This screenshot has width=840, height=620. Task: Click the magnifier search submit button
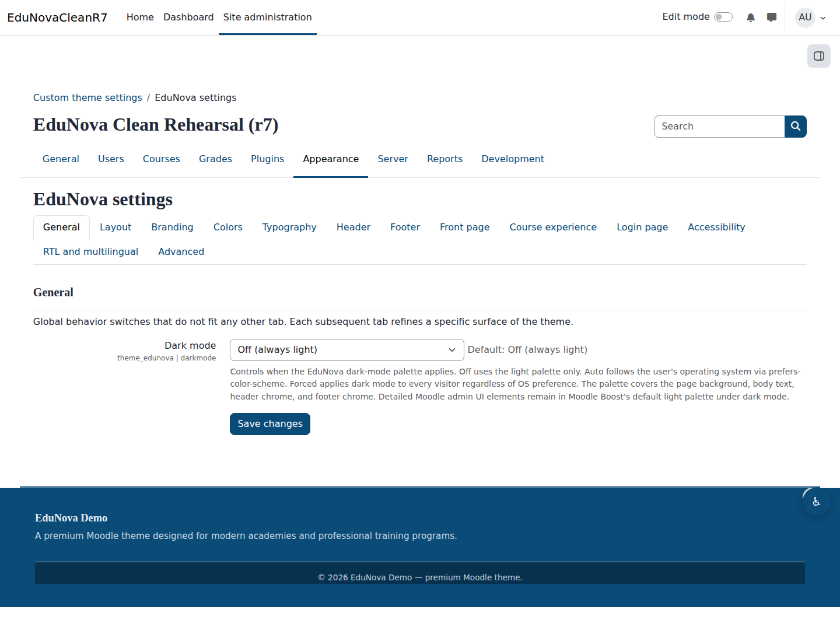[796, 127]
